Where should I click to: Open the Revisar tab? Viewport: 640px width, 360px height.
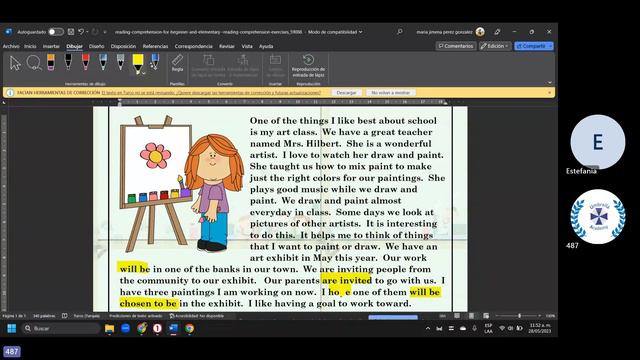click(227, 46)
